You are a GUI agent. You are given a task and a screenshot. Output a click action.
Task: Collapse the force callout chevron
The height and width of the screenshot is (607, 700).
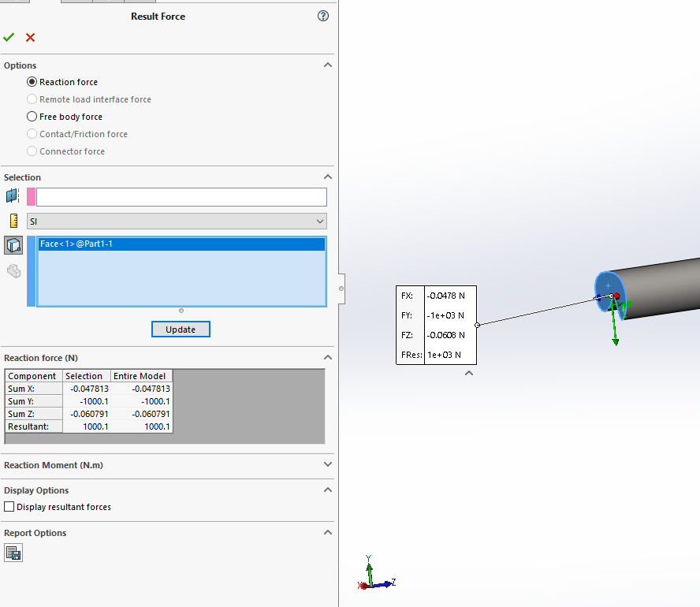(x=469, y=374)
